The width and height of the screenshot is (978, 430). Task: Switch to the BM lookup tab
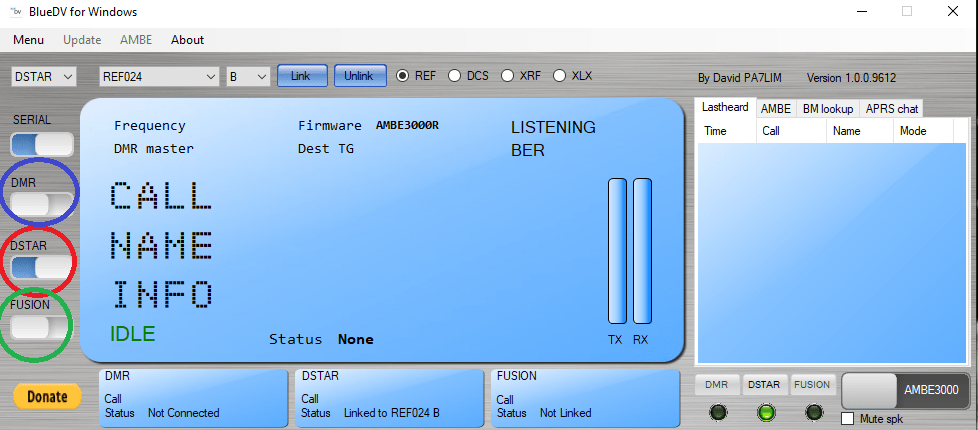[x=827, y=108]
